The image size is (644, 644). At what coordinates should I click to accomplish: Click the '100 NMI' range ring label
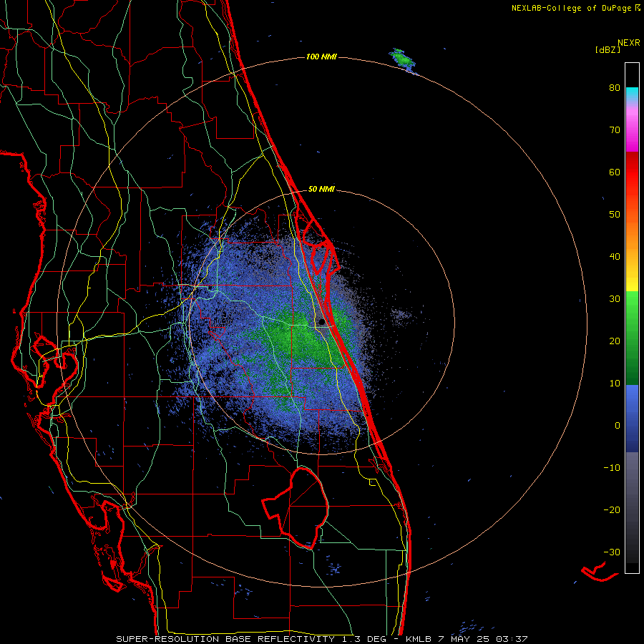(x=321, y=57)
